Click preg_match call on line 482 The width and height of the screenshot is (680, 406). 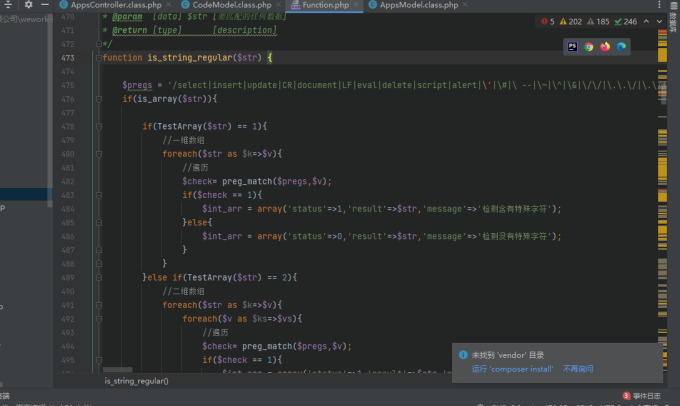247,181
